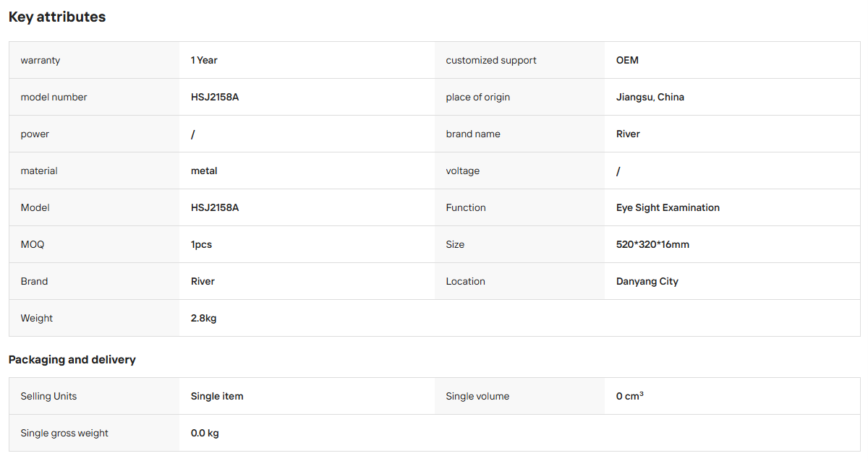Select the warranty value 1 Year
Screen dimensions: 868x461
[204, 60]
